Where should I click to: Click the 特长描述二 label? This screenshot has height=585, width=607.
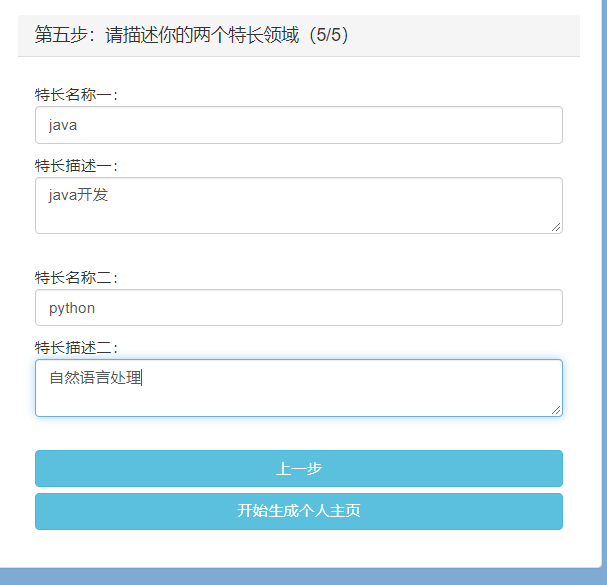pyautogui.click(x=77, y=348)
